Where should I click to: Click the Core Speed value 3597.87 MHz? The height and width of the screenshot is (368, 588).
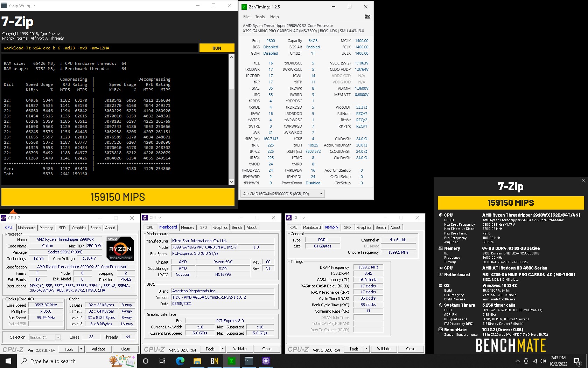(46, 305)
